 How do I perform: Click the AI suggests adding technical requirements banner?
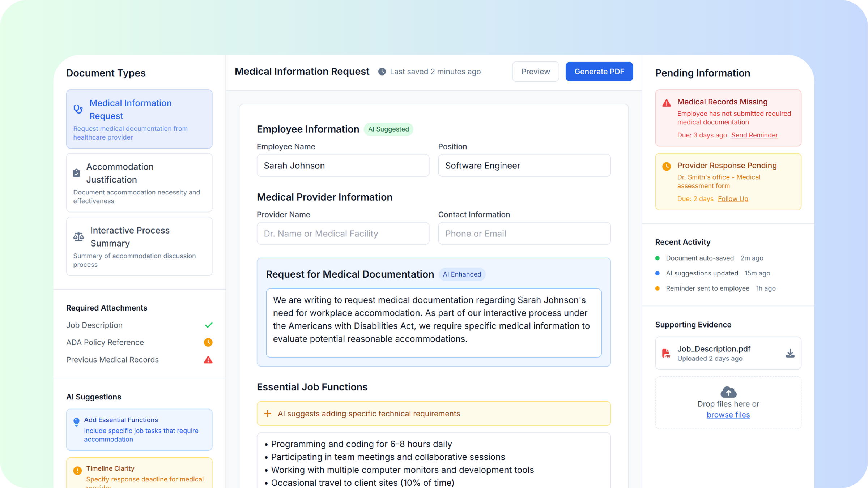(x=434, y=414)
